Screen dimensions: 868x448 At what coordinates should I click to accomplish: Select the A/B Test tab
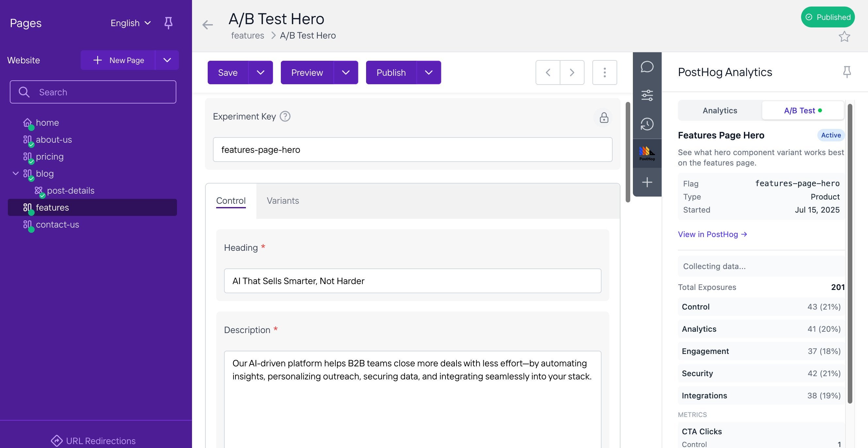(803, 110)
